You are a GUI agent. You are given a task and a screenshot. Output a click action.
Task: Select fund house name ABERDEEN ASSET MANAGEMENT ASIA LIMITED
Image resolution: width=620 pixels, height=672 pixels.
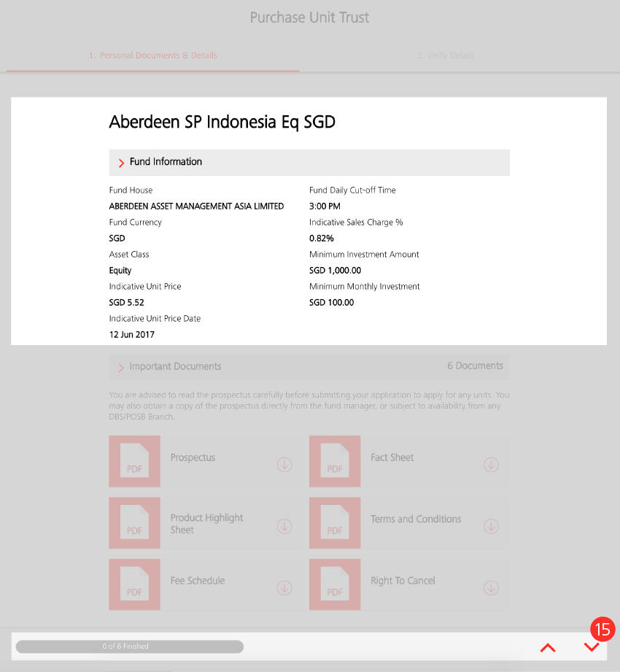click(x=196, y=206)
